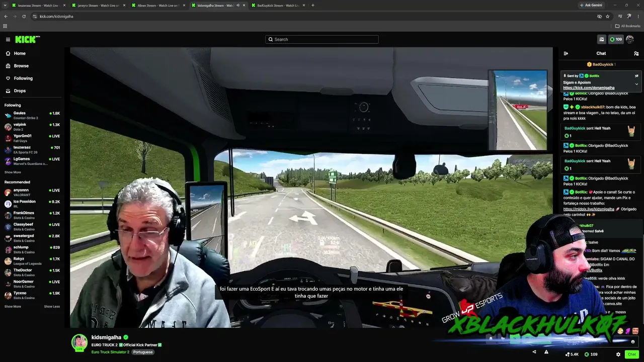Collapse the chat panel
This screenshot has height=362, width=644.
point(566,53)
